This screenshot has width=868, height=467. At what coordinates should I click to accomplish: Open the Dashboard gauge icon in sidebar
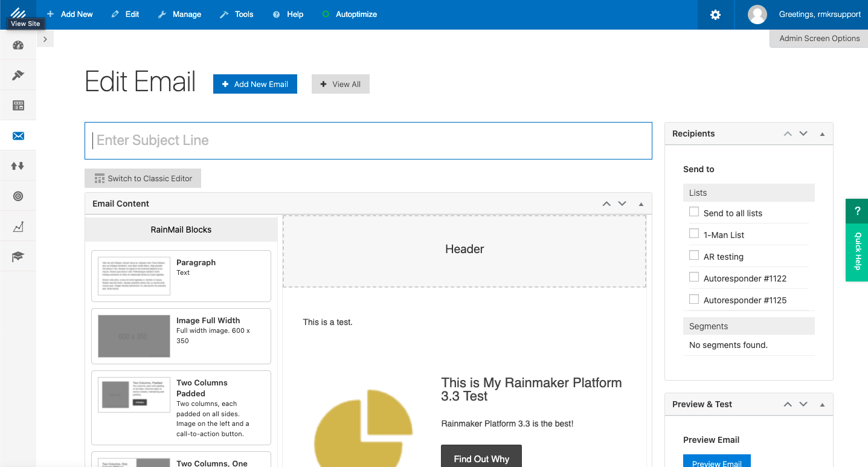pos(18,44)
